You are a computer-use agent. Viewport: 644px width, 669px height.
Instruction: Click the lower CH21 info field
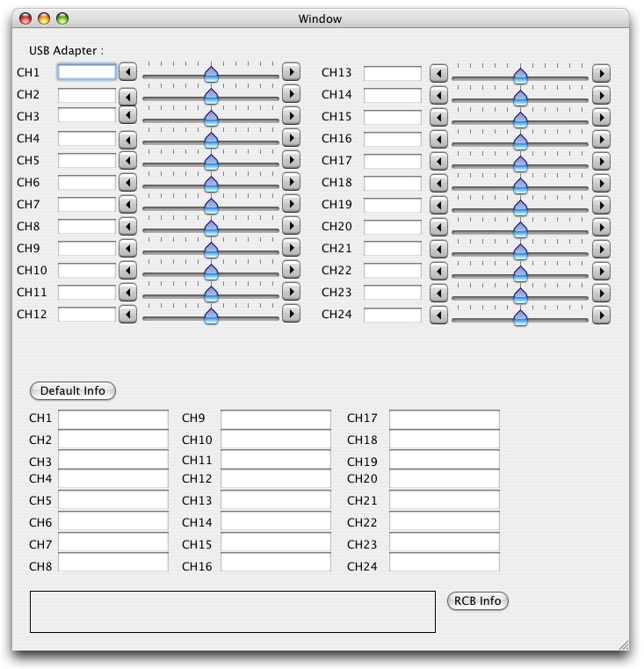(x=444, y=499)
